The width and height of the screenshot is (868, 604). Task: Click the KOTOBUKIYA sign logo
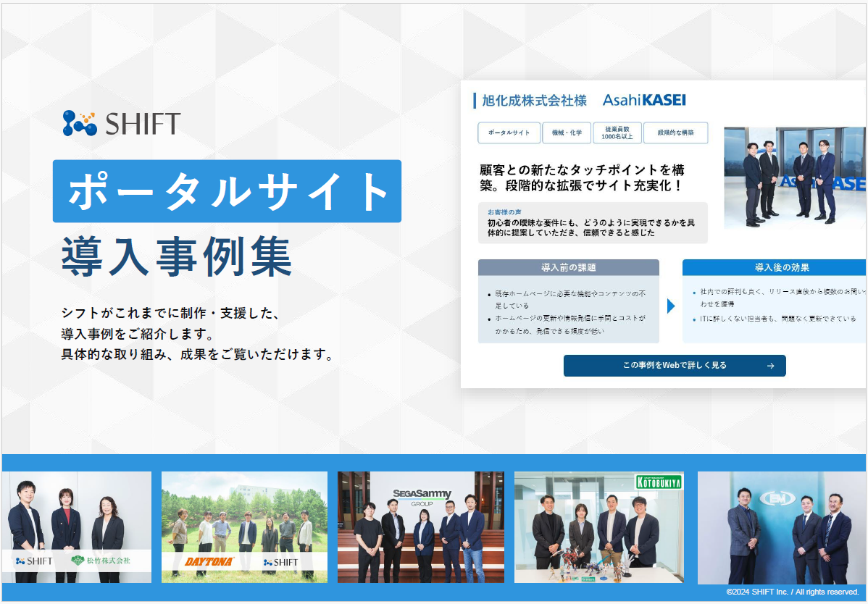tap(658, 481)
